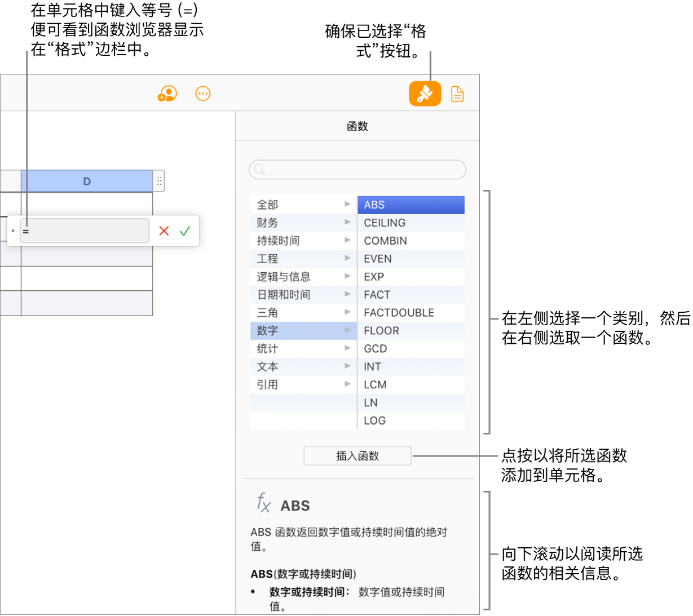
Task: Click the red X to cancel formula
Action: click(x=164, y=231)
